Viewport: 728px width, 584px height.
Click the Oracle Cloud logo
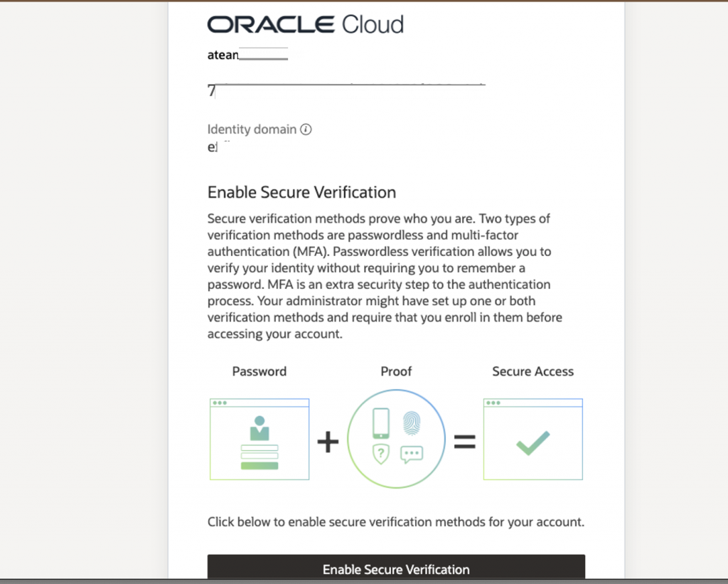[306, 25]
